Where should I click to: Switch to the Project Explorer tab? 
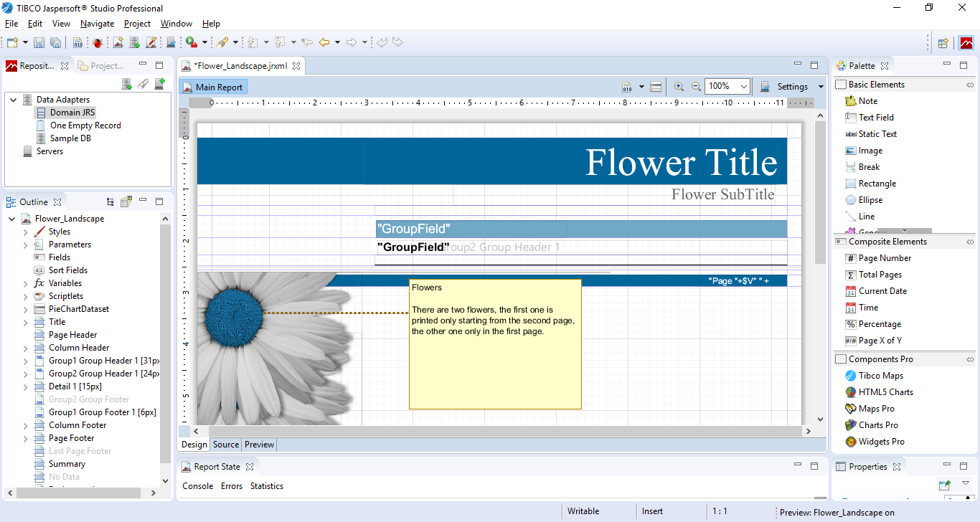click(100, 66)
